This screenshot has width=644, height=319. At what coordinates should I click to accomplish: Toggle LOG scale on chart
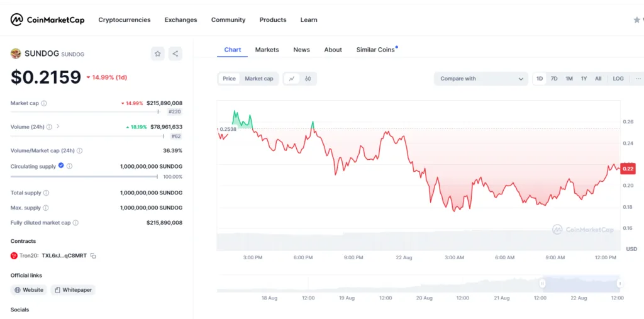(x=618, y=79)
